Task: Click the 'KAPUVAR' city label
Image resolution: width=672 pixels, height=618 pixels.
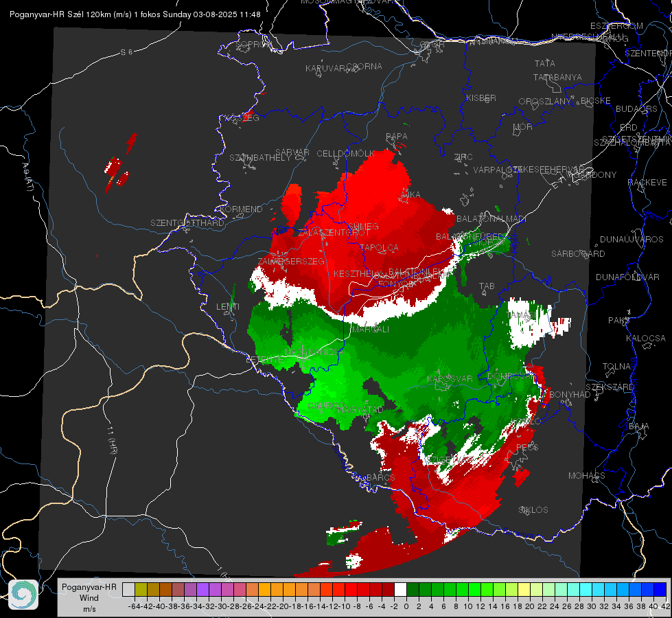Action: [x=326, y=68]
